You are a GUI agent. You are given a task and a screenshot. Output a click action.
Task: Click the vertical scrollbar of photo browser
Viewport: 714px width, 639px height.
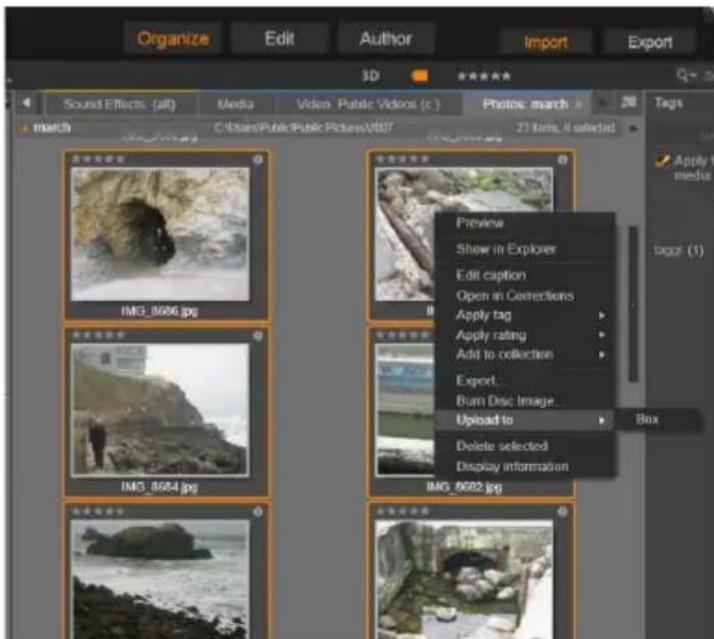coord(633,304)
